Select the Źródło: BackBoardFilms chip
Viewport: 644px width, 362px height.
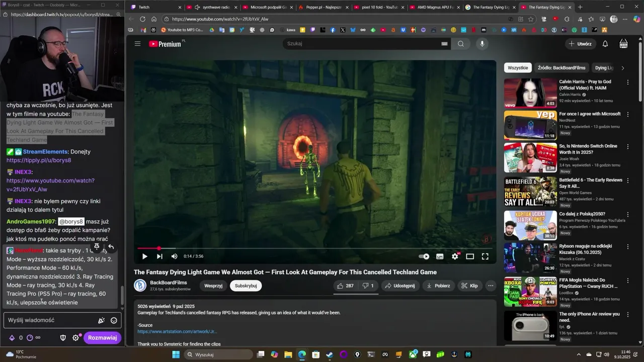pos(561,68)
